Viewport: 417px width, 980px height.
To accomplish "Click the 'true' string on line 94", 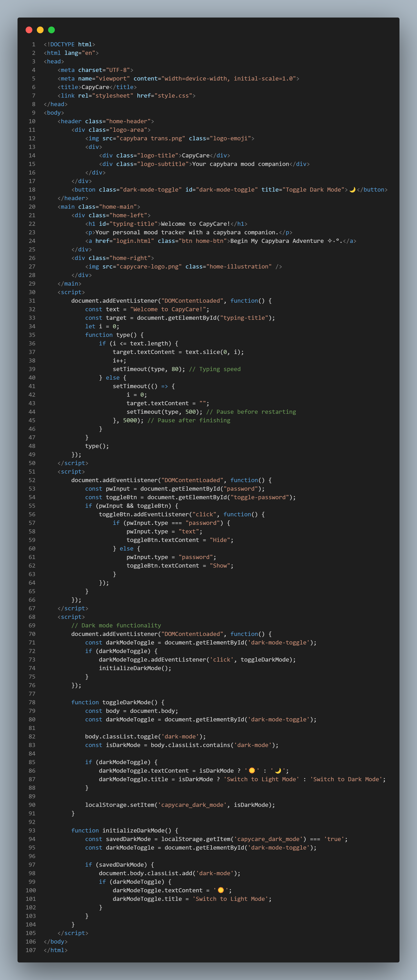I will (x=334, y=839).
